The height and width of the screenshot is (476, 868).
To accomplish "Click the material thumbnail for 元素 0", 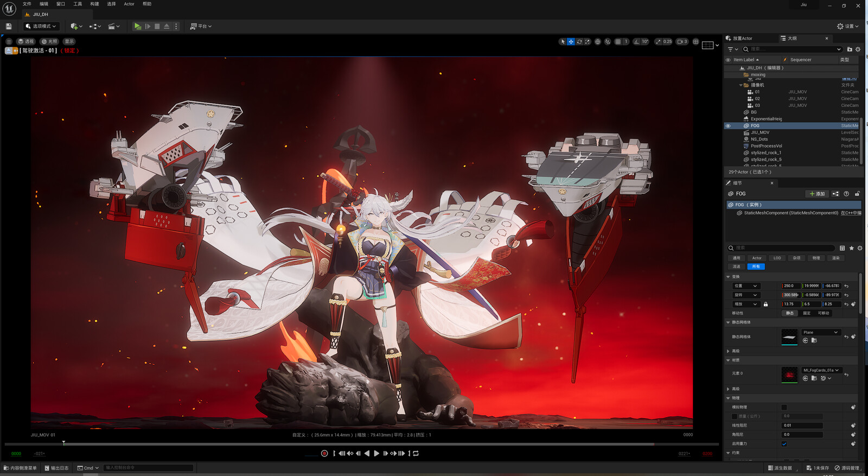I will (789, 375).
